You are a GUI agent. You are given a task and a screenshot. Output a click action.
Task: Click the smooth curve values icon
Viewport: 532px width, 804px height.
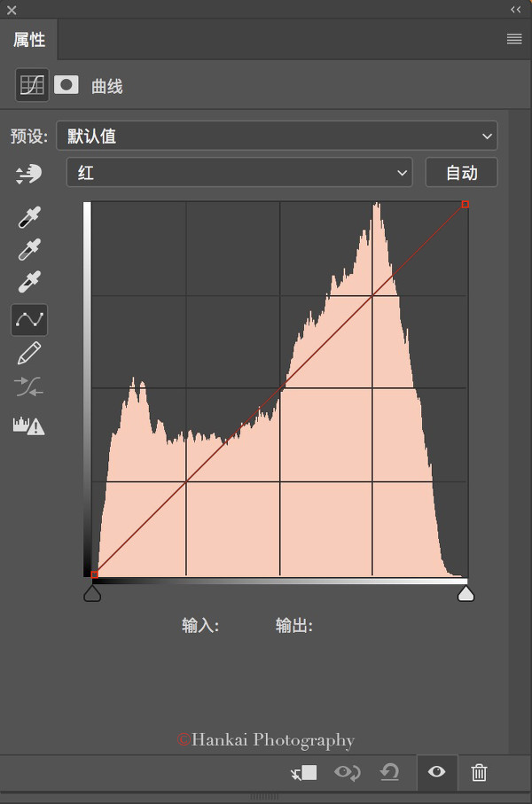pyautogui.click(x=28, y=387)
